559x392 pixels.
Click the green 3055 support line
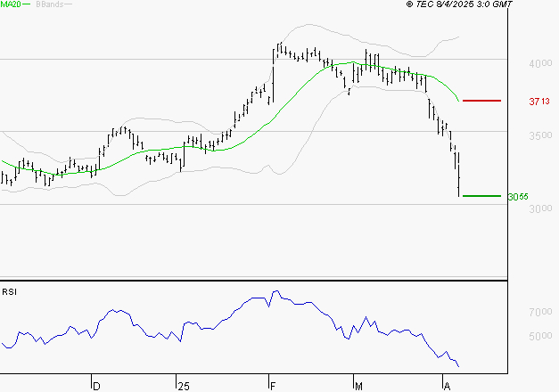click(x=481, y=196)
